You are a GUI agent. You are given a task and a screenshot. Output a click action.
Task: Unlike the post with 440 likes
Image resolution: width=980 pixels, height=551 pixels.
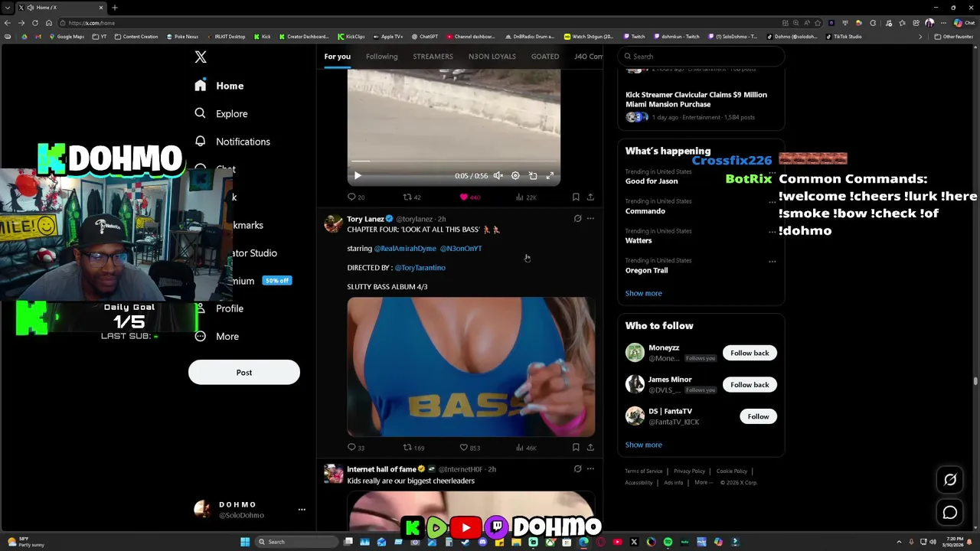click(x=469, y=197)
